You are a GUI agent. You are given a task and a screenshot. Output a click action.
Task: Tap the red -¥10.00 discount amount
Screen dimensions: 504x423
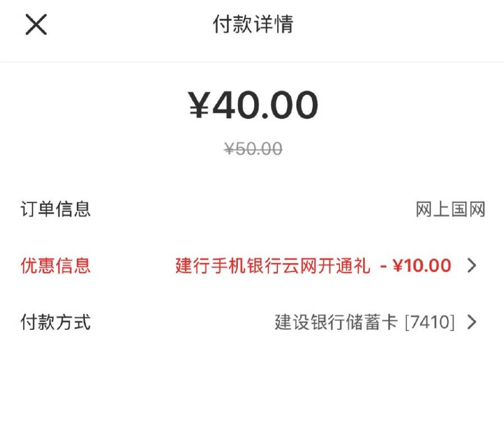pos(416,265)
